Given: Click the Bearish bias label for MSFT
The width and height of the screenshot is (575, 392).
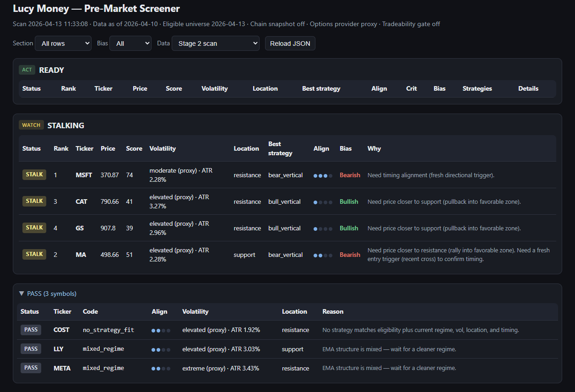Looking at the screenshot, I should [350, 175].
